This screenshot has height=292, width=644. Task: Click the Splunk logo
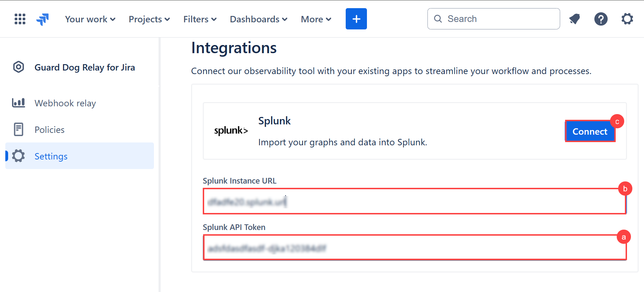(231, 131)
